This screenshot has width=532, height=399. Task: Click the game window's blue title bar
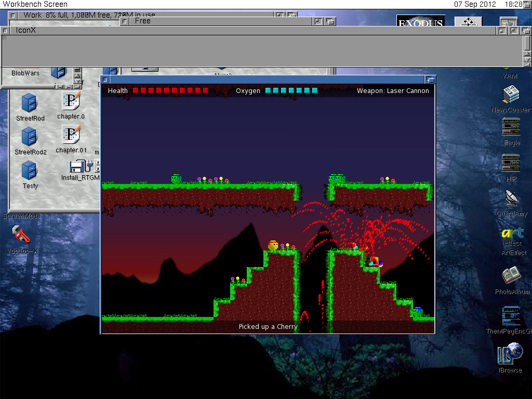[x=267, y=79]
